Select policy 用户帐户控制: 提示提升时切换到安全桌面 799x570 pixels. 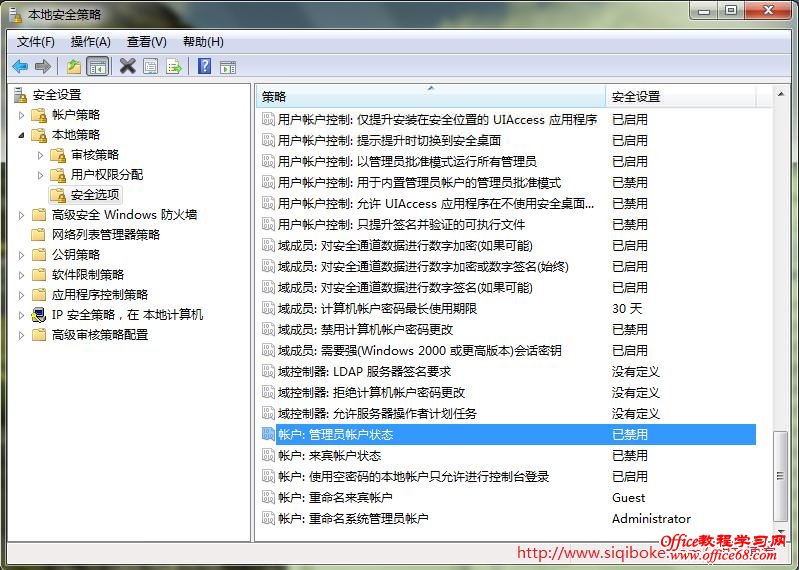[x=389, y=140]
